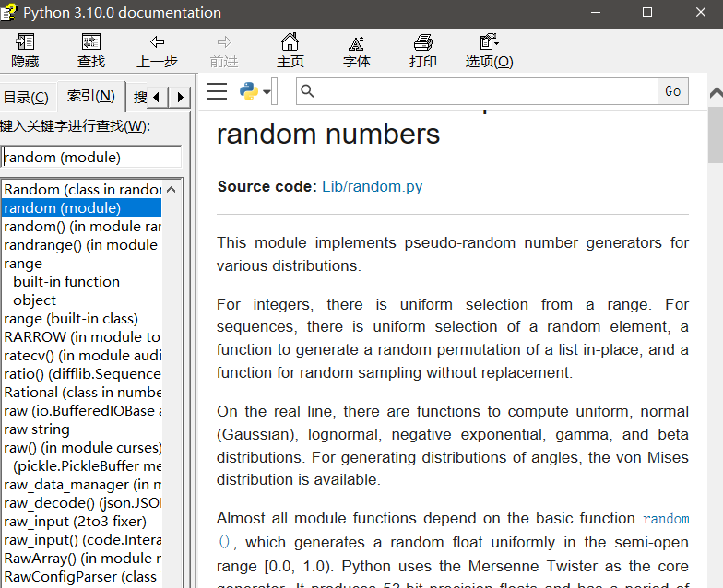
Task: Click the Hide (隐藏) toolbar icon
Action: coord(26,42)
